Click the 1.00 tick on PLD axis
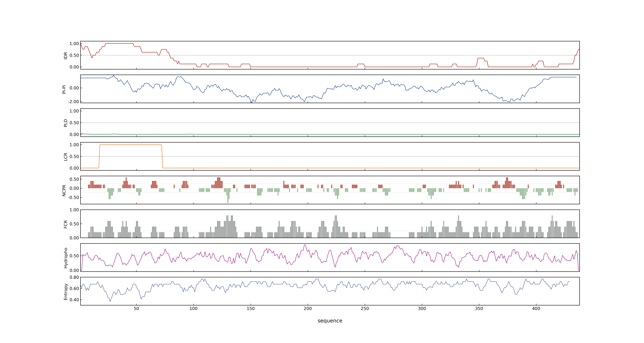The image size is (644, 343). 74,111
